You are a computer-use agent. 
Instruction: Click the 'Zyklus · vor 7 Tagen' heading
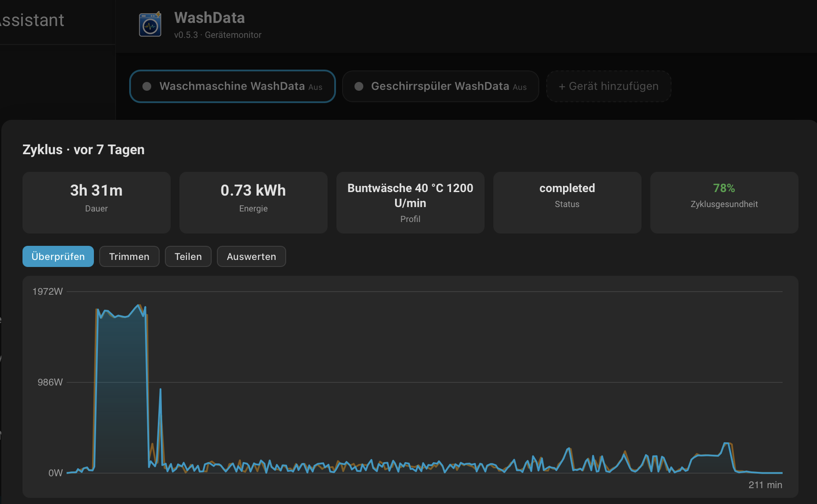83,150
